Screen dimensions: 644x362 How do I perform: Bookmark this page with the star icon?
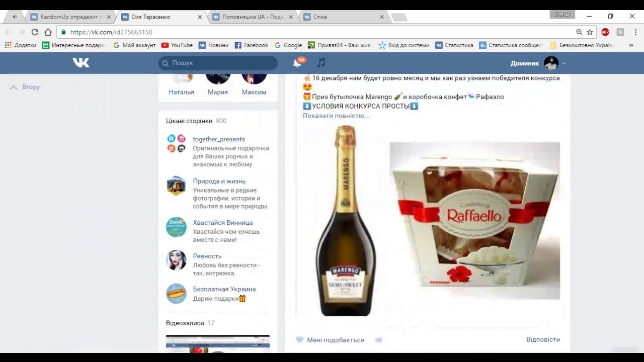(x=590, y=32)
